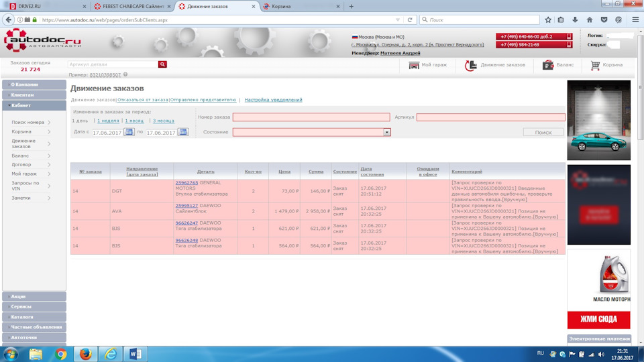Image resolution: width=644 pixels, height=362 pixels.
Task: Open part number 96626248 link
Action: pos(186,240)
